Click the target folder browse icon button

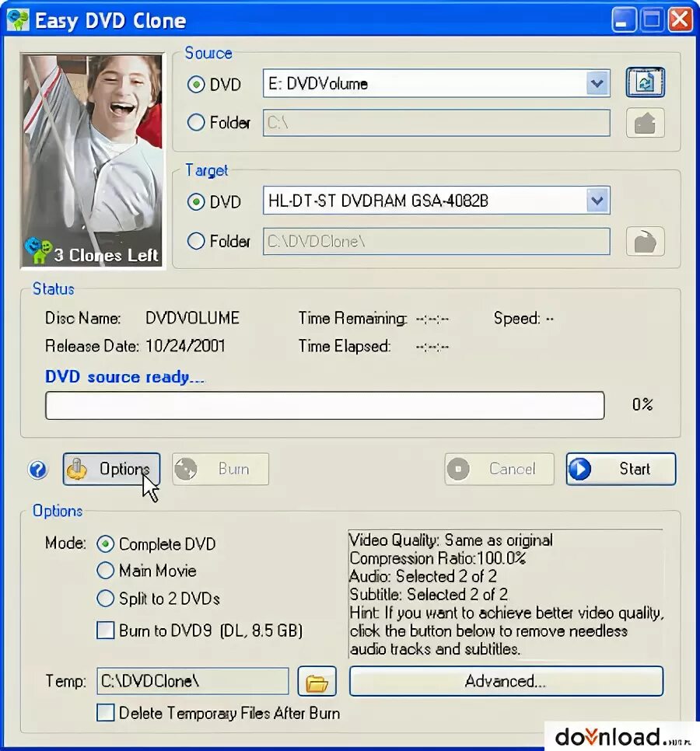pos(645,241)
